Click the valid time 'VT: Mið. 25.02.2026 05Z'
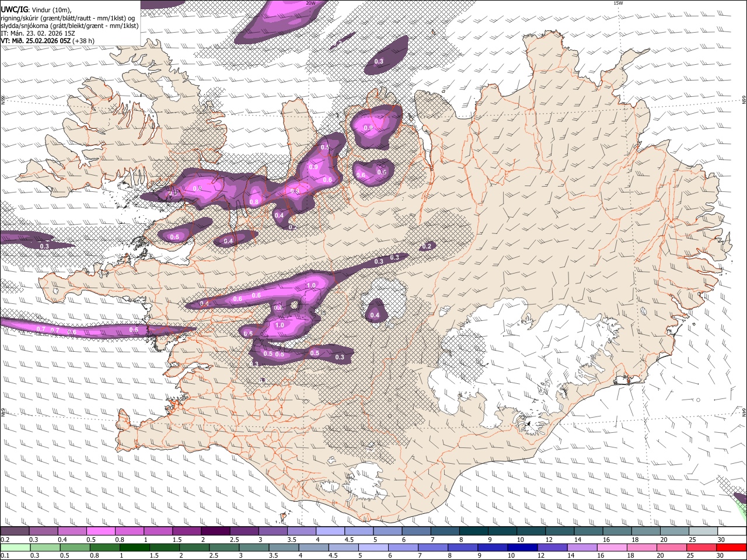This screenshot has height=560, width=747. click(x=36, y=41)
